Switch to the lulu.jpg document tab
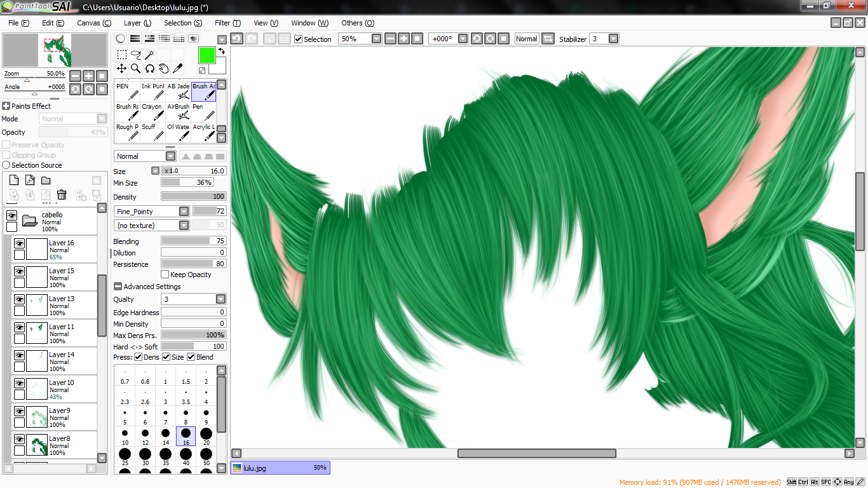868x488 pixels. [x=280, y=468]
